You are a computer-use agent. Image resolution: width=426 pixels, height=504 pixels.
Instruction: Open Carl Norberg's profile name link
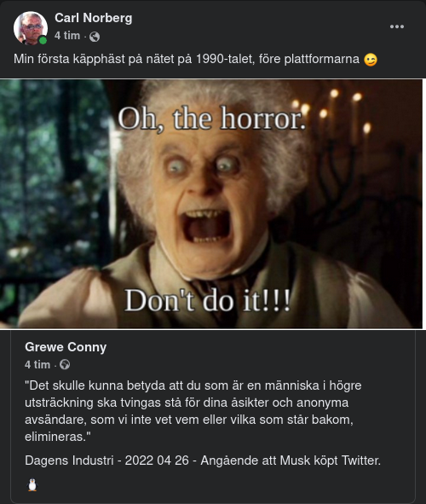93,18
